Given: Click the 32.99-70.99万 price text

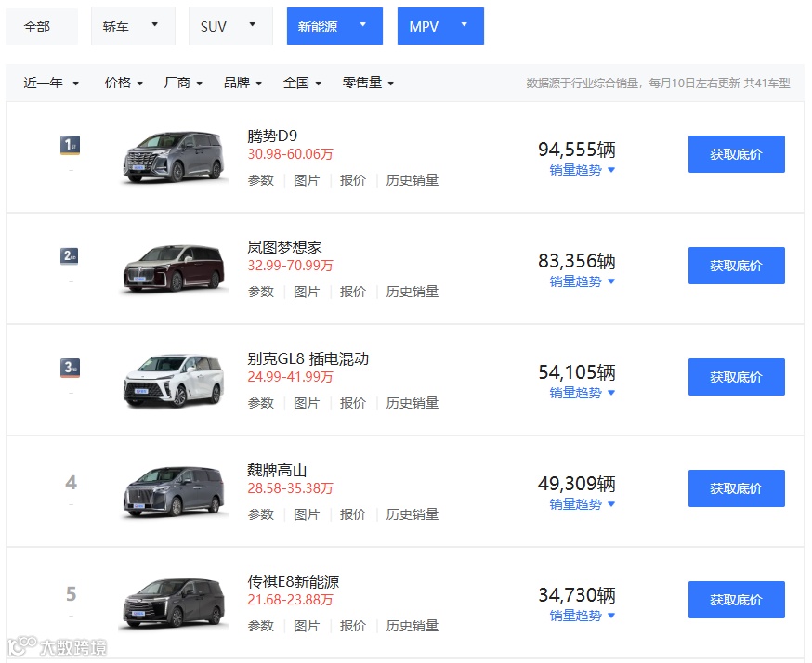Looking at the screenshot, I should tap(290, 265).
